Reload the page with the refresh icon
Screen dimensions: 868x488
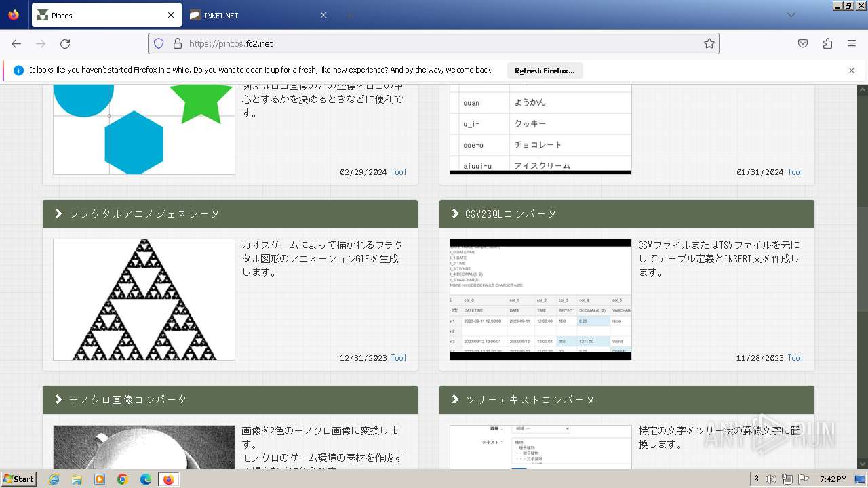coord(65,43)
